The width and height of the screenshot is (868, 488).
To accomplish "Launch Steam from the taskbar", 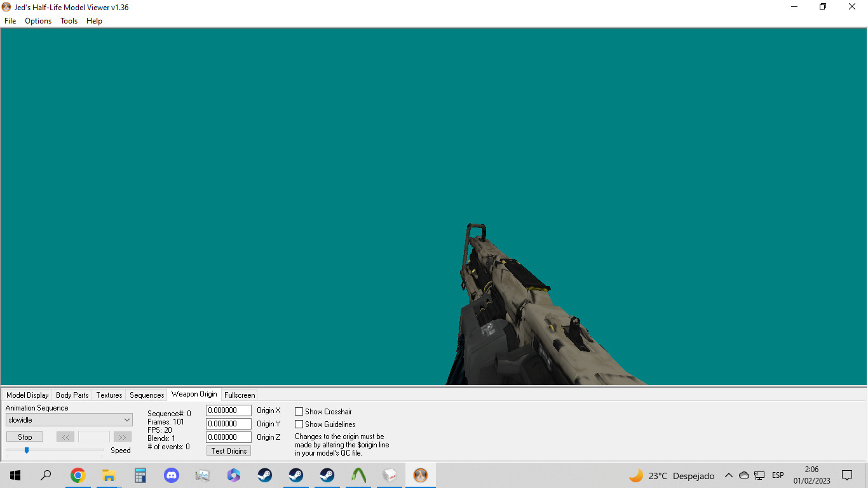I will pos(264,475).
